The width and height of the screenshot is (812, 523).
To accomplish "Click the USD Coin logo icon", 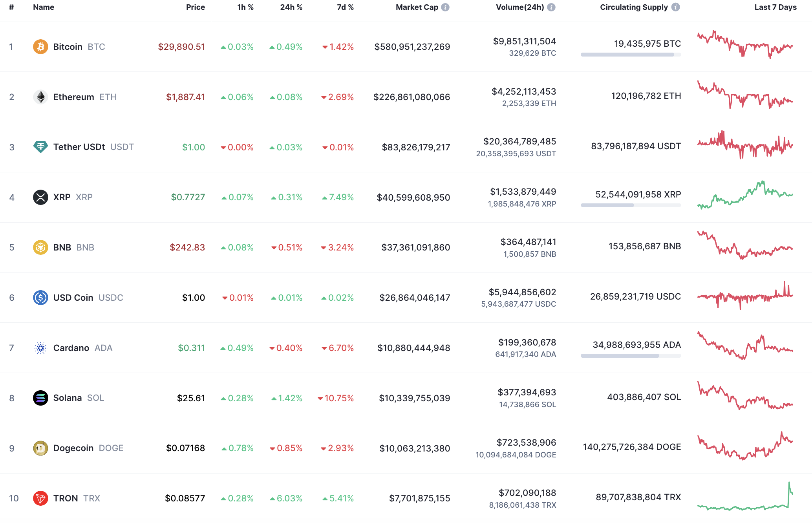I will click(x=40, y=297).
